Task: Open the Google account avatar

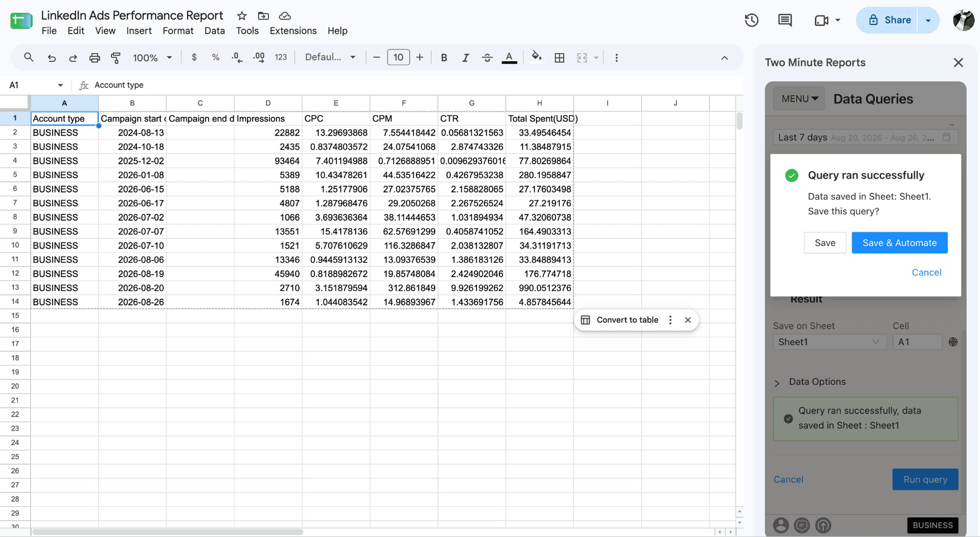Action: (963, 20)
